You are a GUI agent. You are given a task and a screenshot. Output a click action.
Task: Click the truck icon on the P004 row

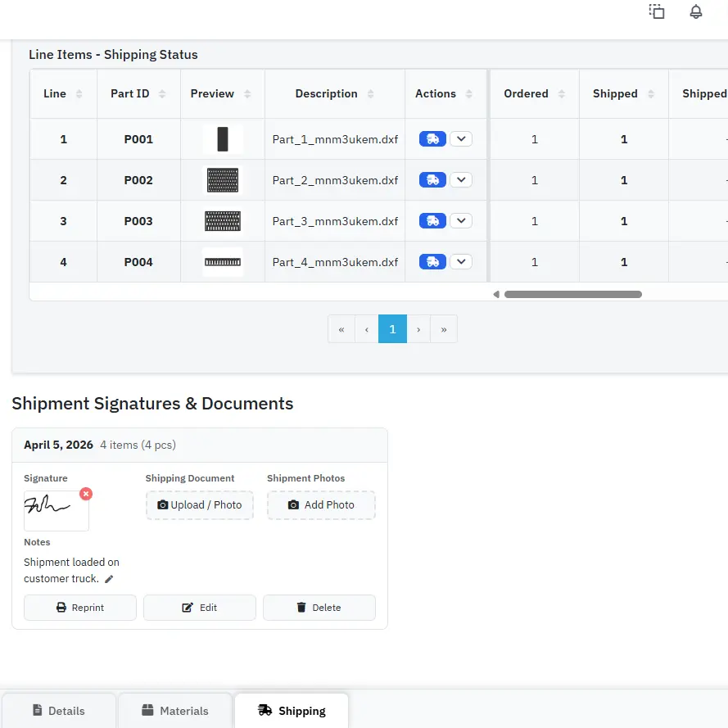432,261
